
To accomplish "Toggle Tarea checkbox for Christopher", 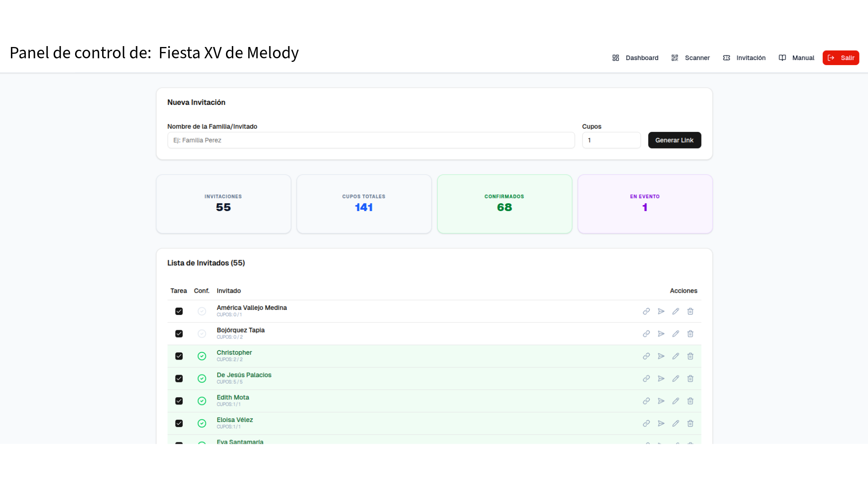I will pos(179,356).
